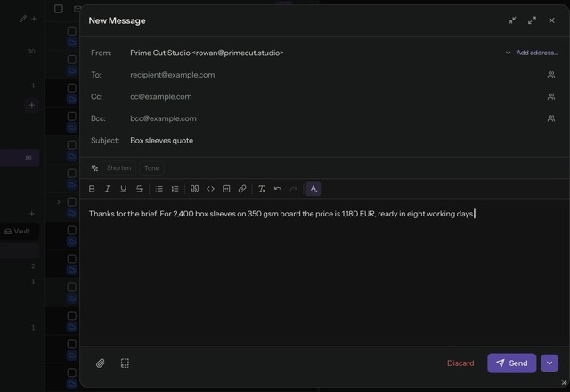Insert a hyperlink
Viewport: 570px width, 392px height.
point(242,189)
